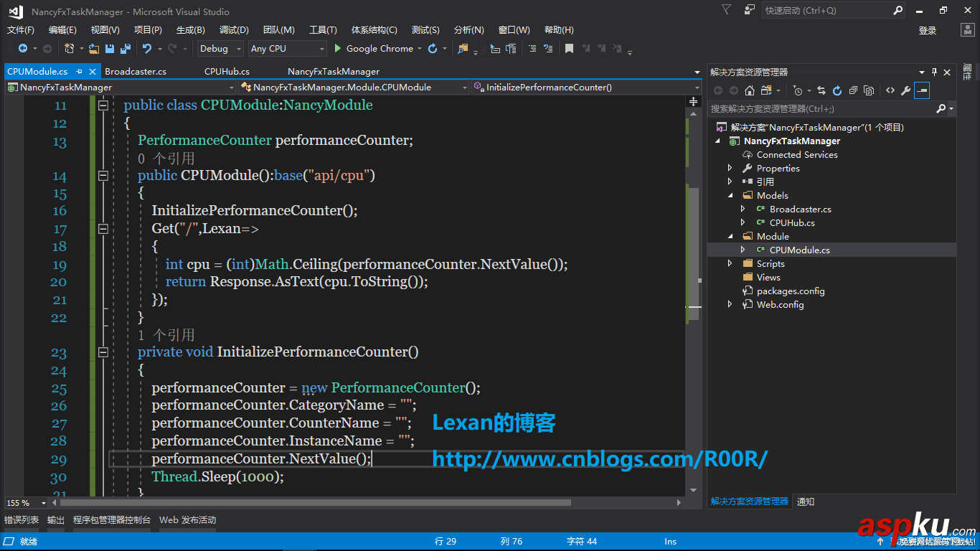Viewport: 980px width, 551px height.
Task: Click the bookmark icon in toolbar
Action: tap(569, 49)
